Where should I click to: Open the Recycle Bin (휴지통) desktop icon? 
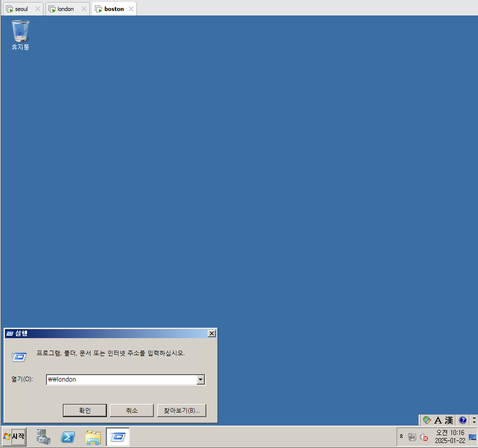click(20, 35)
